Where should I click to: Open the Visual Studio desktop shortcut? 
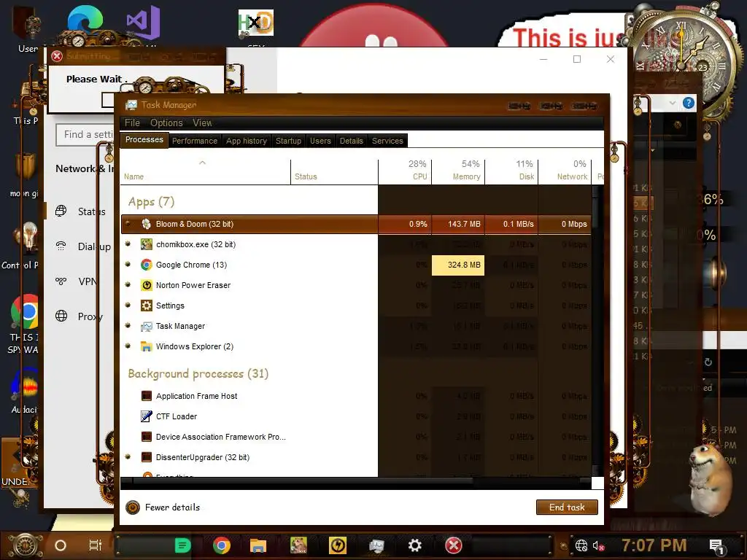(x=143, y=23)
